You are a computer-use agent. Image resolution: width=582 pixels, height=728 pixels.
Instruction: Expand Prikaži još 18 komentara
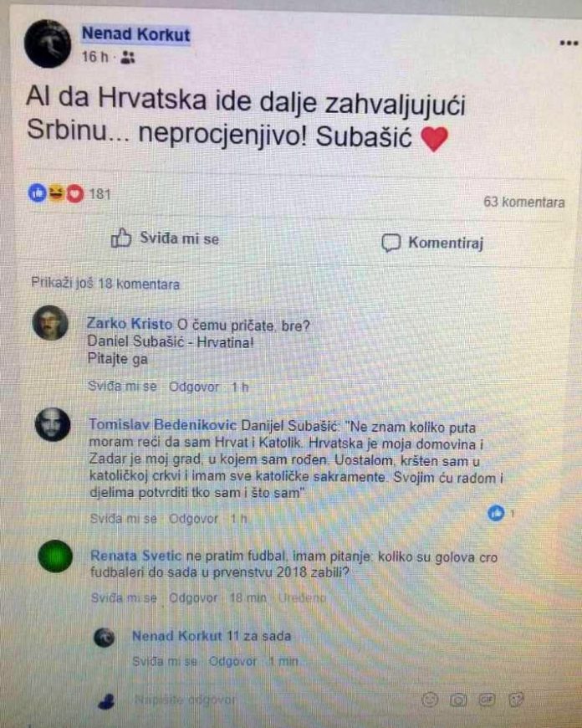click(x=105, y=284)
